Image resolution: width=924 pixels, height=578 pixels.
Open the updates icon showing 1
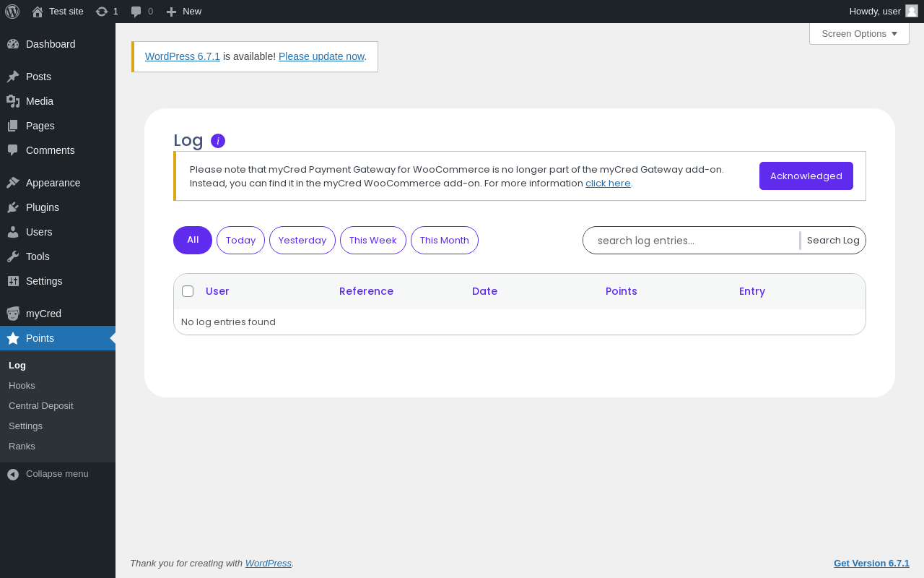[102, 12]
